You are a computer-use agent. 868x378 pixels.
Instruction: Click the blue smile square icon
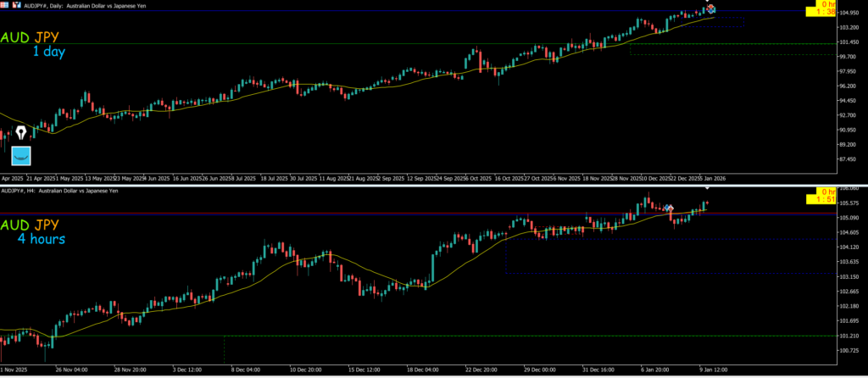click(x=20, y=156)
